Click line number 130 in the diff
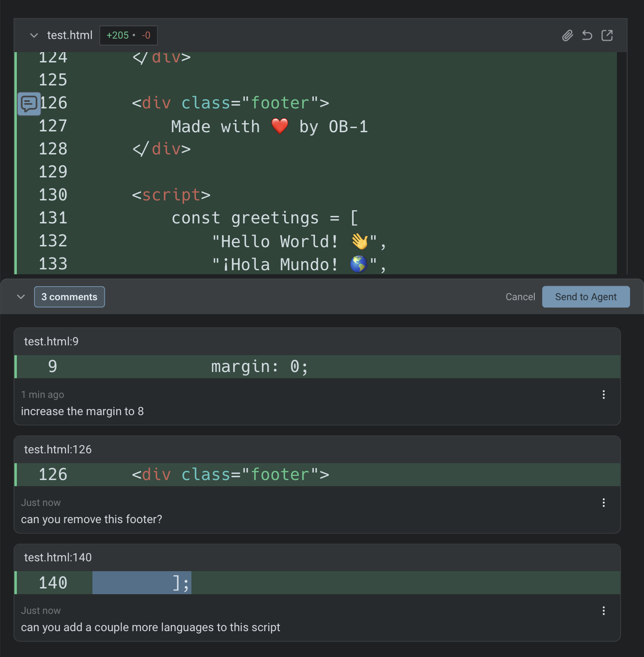Screen dimensions: 644x657 coord(53,195)
